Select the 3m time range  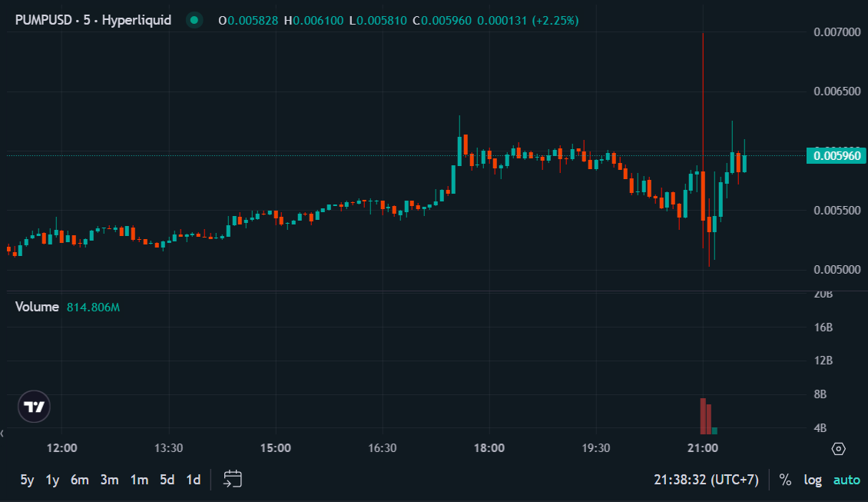[x=110, y=480]
